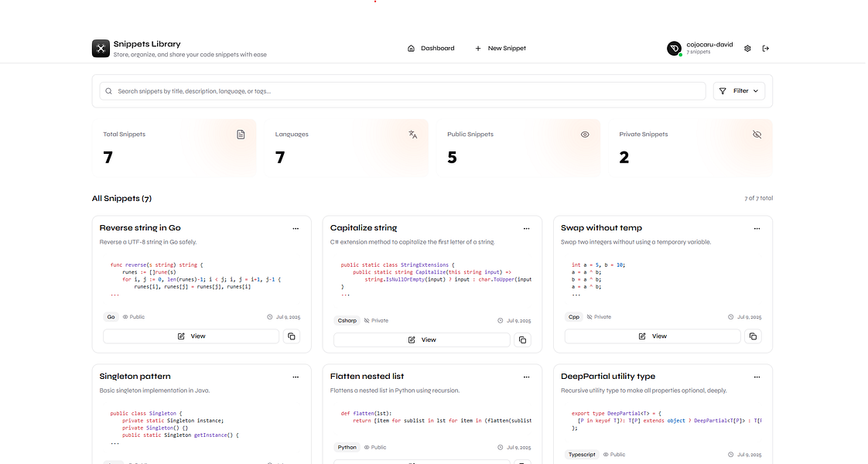The width and height of the screenshot is (868, 464).
Task: Open the settings gear in the header
Action: 747,48
